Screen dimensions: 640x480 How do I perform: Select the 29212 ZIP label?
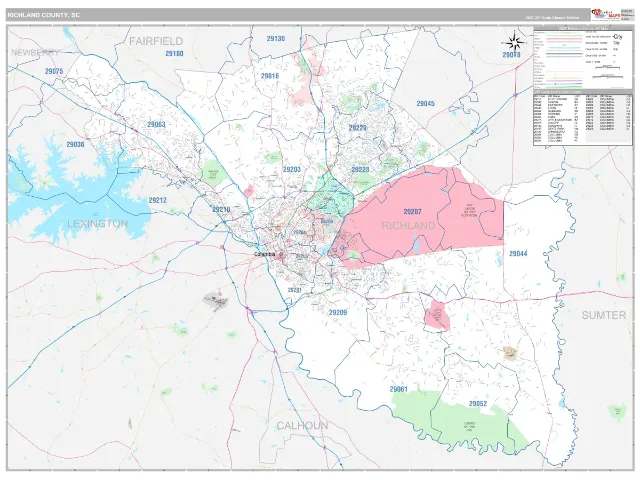(x=158, y=200)
